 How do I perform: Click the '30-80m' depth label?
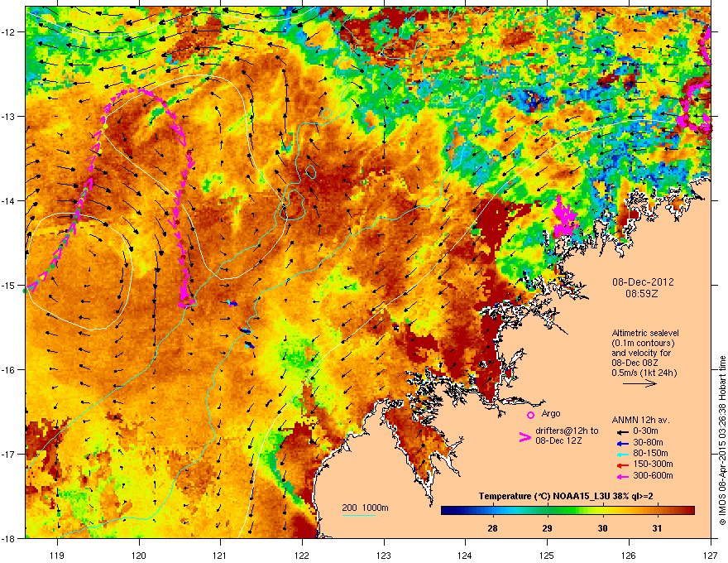click(648, 442)
